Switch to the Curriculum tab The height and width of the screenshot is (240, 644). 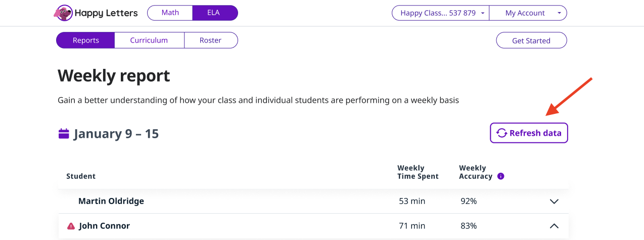coord(149,41)
